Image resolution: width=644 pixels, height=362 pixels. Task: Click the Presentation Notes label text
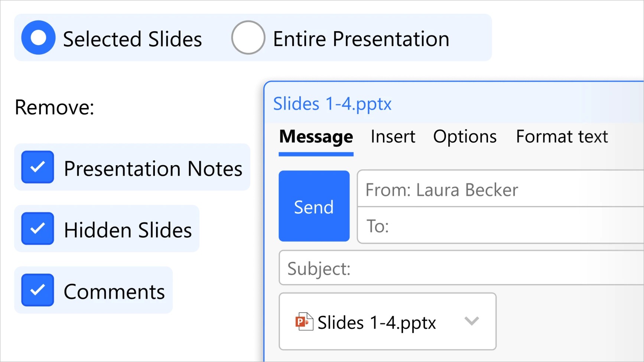click(x=153, y=169)
